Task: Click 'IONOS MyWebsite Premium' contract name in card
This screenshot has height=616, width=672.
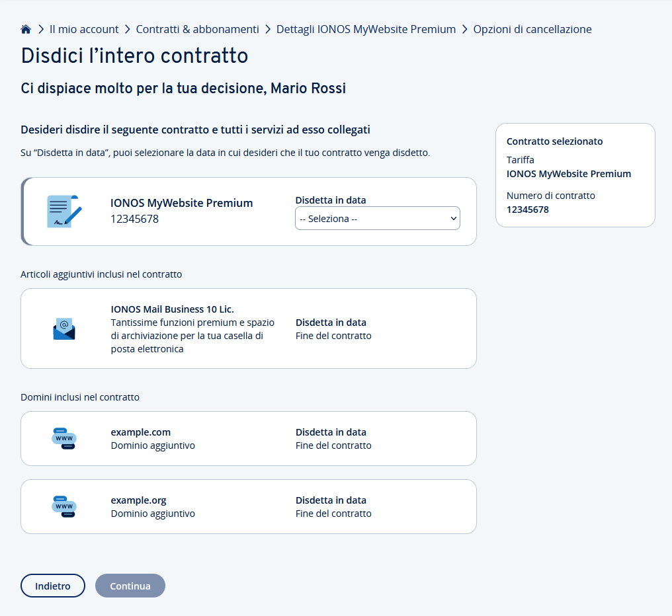Action: point(182,203)
